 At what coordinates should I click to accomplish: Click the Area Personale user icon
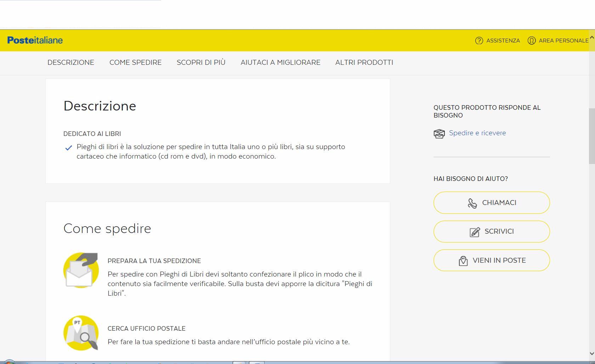[x=531, y=41]
